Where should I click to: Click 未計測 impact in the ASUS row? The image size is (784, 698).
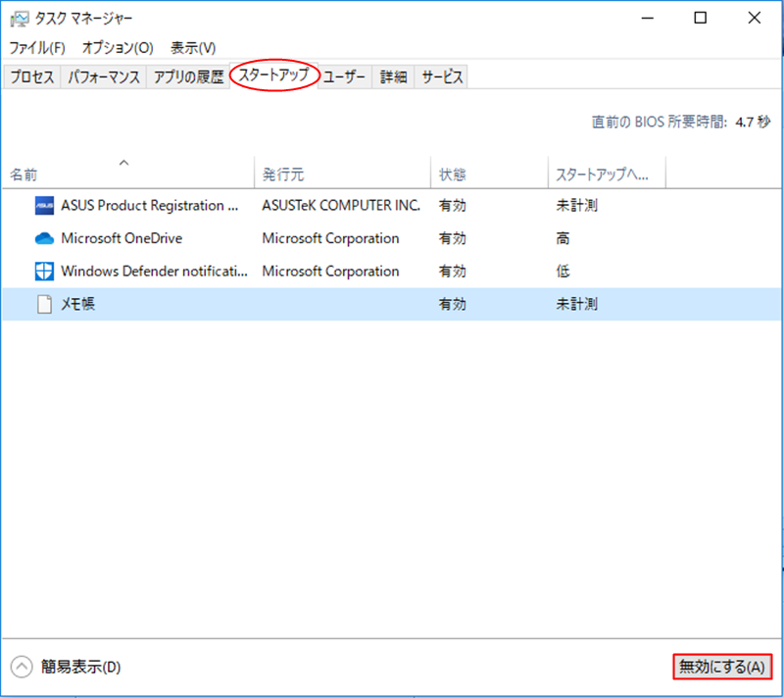tap(577, 206)
